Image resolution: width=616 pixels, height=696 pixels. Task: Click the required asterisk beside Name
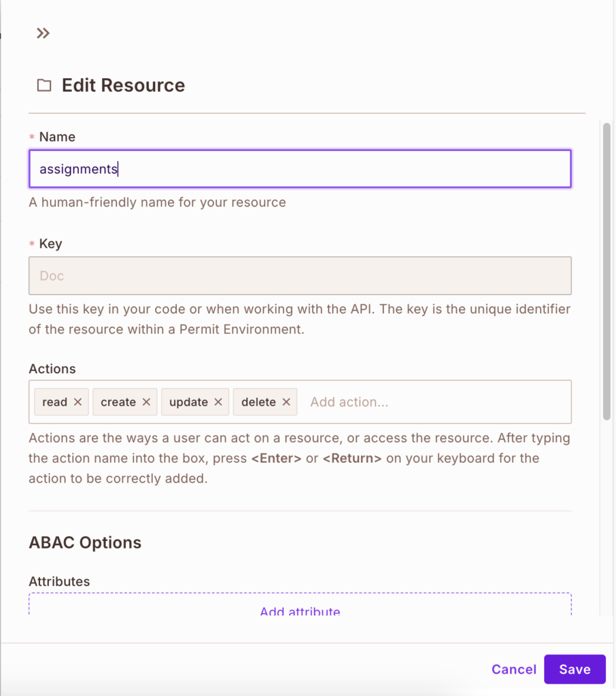tap(31, 137)
